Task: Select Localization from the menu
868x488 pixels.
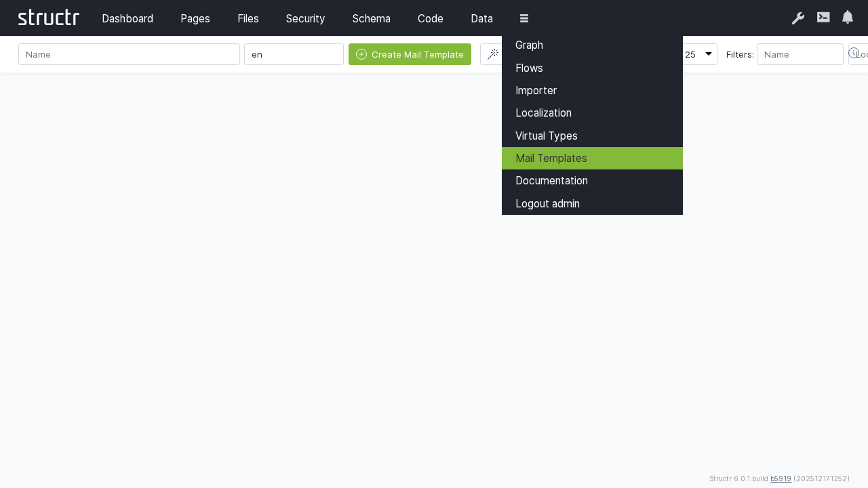Action: pyautogui.click(x=543, y=113)
